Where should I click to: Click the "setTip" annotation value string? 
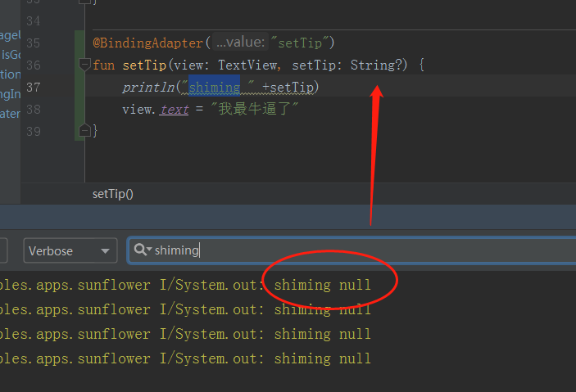click(x=299, y=43)
